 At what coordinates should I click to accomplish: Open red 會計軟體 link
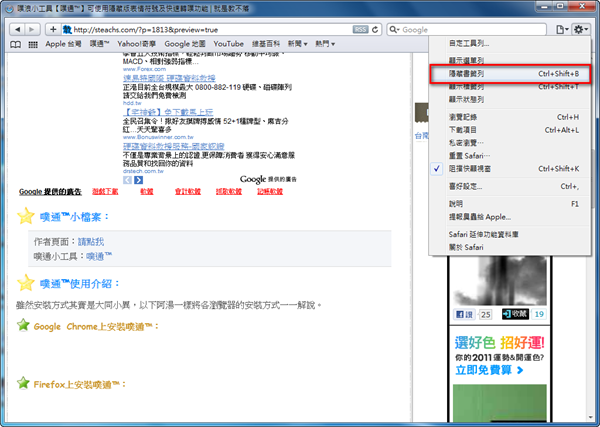(188, 191)
